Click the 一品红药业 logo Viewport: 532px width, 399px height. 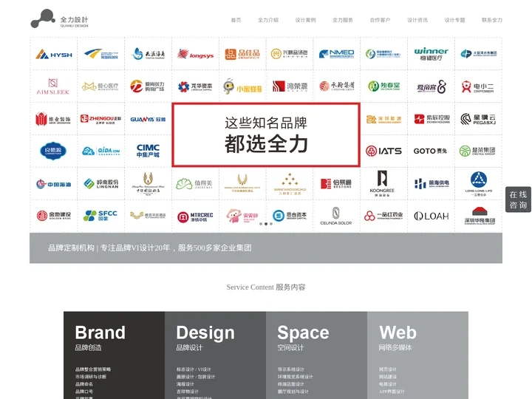tap(383, 216)
